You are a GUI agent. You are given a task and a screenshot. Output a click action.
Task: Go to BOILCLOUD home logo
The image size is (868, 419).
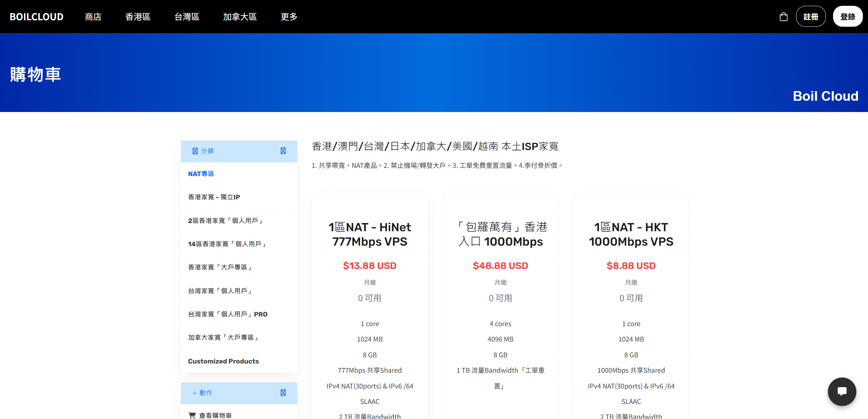click(36, 16)
